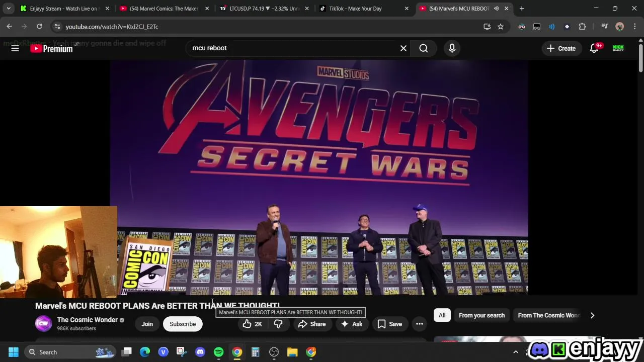The height and width of the screenshot is (362, 644).
Task: Switch to Marvel Comics: The Maker tab
Action: [x=164, y=9]
